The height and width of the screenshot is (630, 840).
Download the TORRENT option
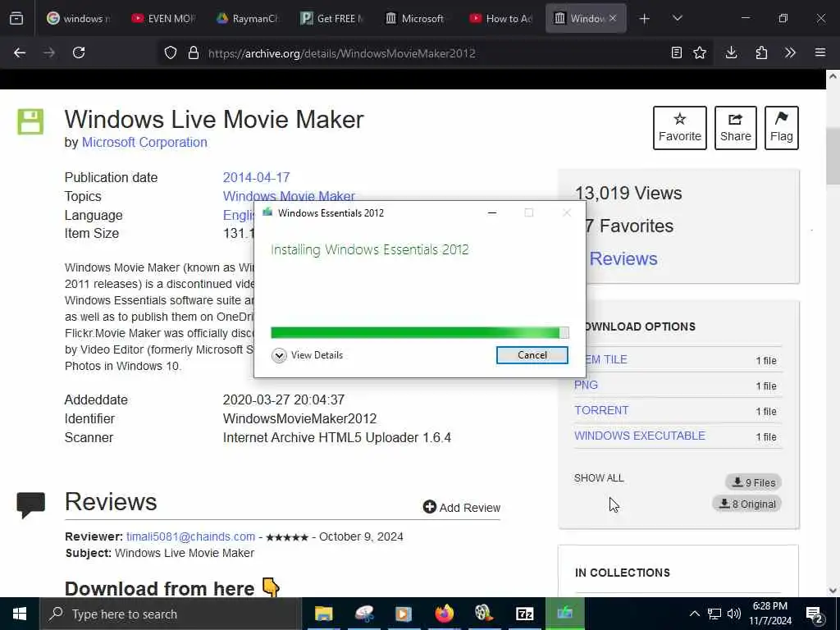[x=601, y=410]
